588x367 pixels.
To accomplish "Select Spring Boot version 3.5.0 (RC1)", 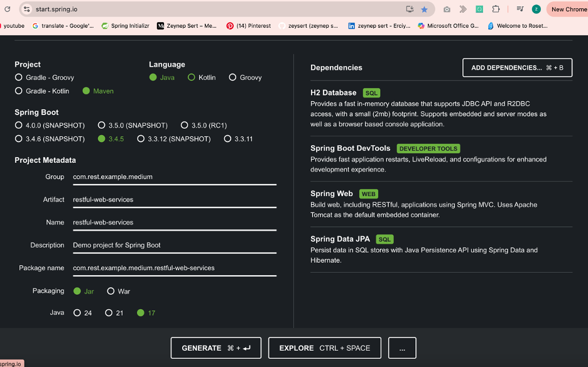I will pos(184,124).
